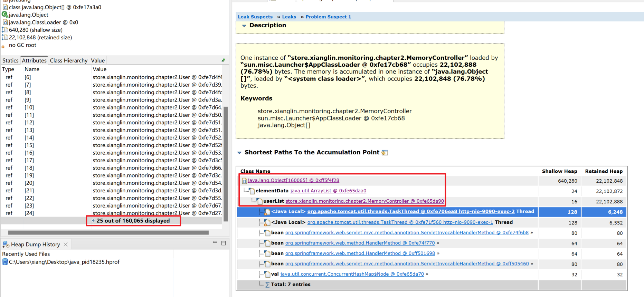Viewport: 644px width, 297px height.
Task: Activate the Heap Dump History tab
Action: click(x=35, y=244)
